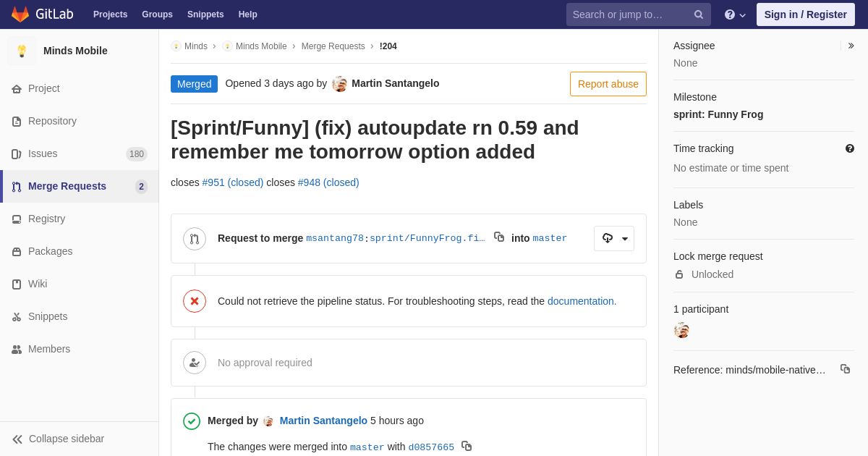Screen dimensions: 868x456
Task: Copy the merge commit SHA d0857665
Action: click(467, 446)
